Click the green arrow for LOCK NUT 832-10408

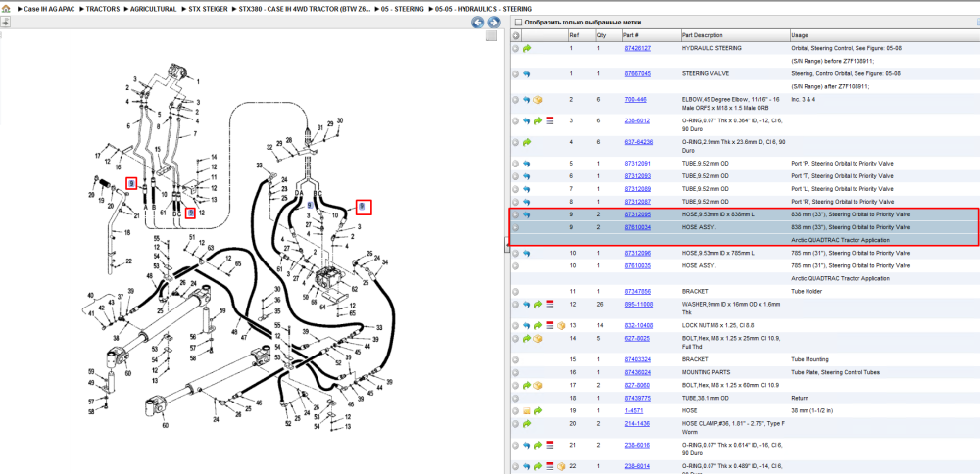point(537,325)
